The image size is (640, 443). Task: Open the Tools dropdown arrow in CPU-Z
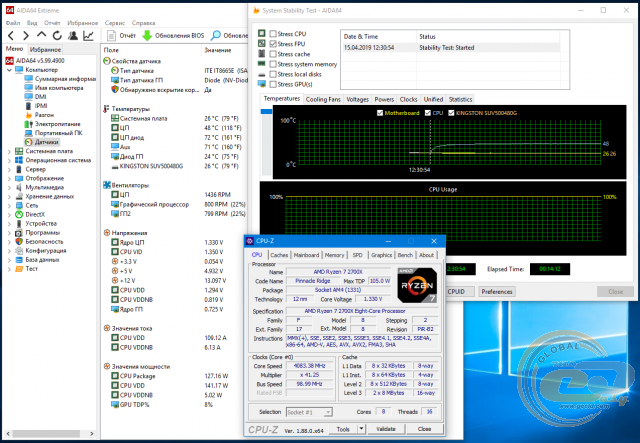[361, 429]
